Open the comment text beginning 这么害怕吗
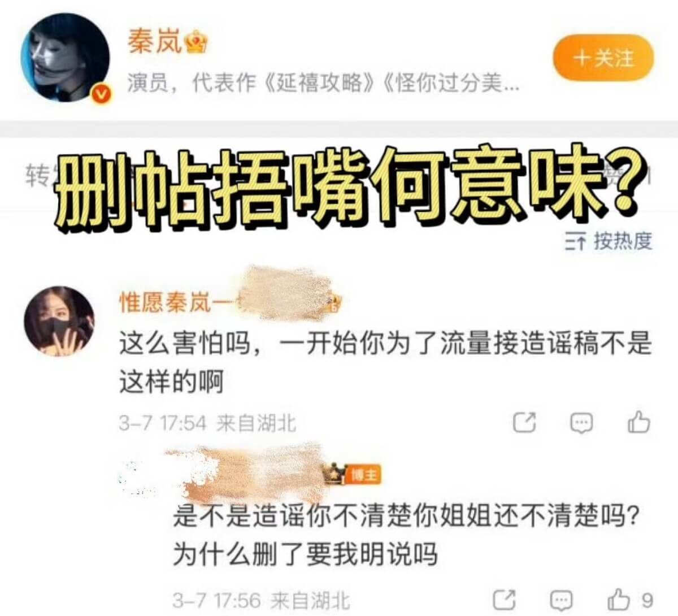The height and width of the screenshot is (616, 678). click(x=385, y=362)
